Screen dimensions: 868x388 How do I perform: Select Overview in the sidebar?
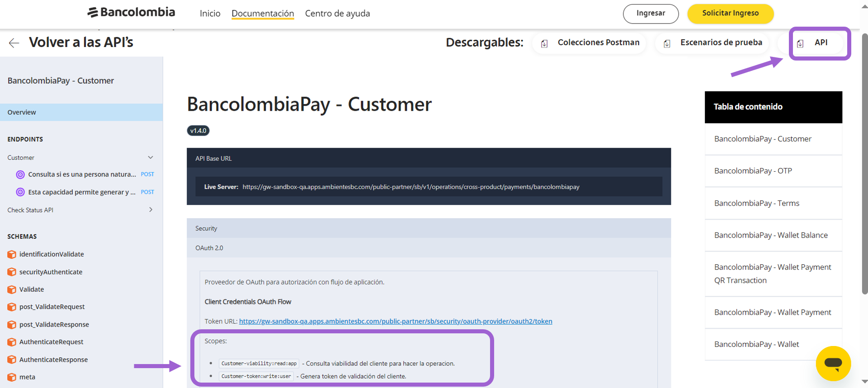click(x=81, y=112)
